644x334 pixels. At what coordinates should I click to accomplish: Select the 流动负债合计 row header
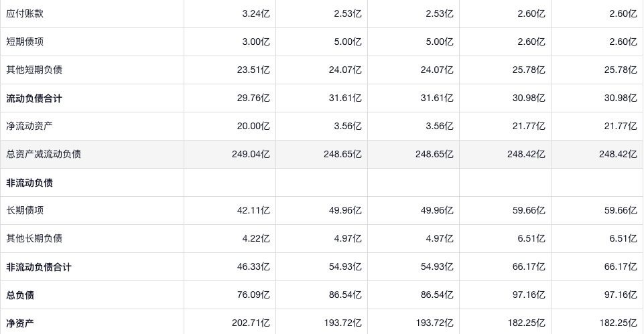[35, 98]
